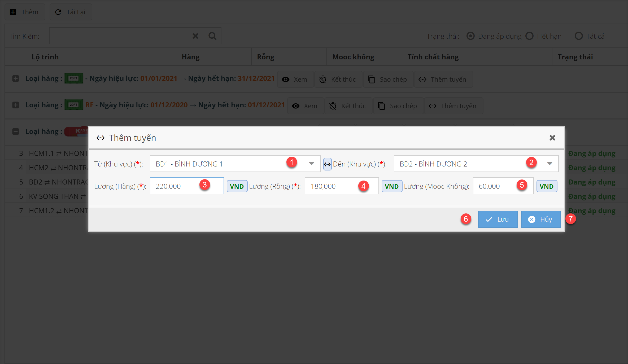Collapse the third Loại hàng group
This screenshot has width=628, height=364.
point(16,131)
